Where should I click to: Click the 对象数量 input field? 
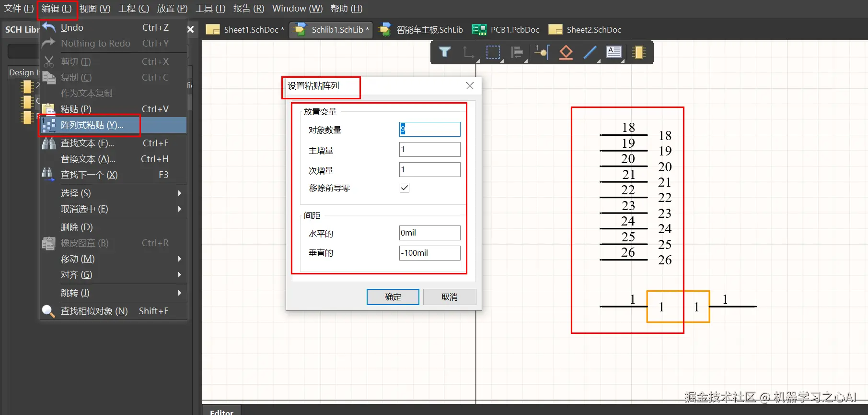pyautogui.click(x=429, y=129)
